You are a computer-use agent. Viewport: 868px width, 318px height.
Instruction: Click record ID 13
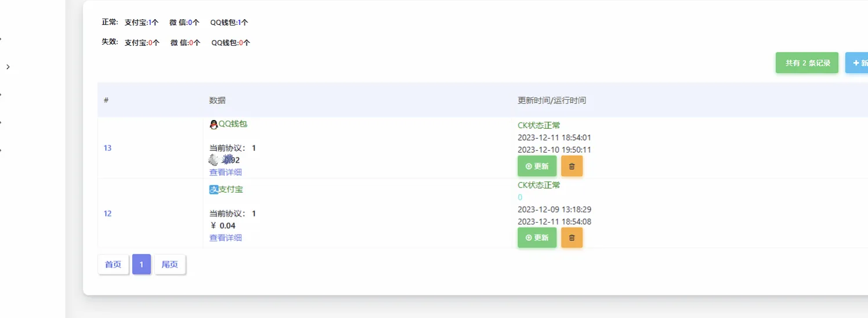(107, 148)
